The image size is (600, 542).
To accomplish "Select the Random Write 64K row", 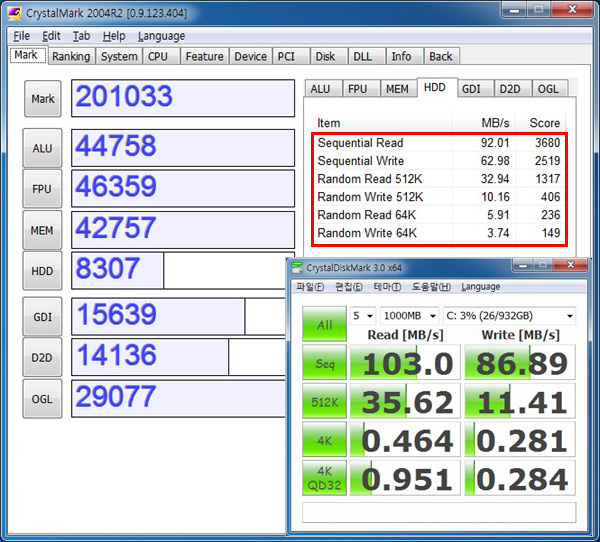I will point(439,233).
